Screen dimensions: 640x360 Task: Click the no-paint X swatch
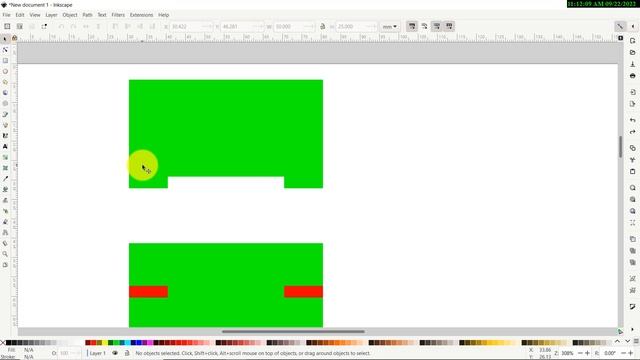pyautogui.click(x=2, y=342)
